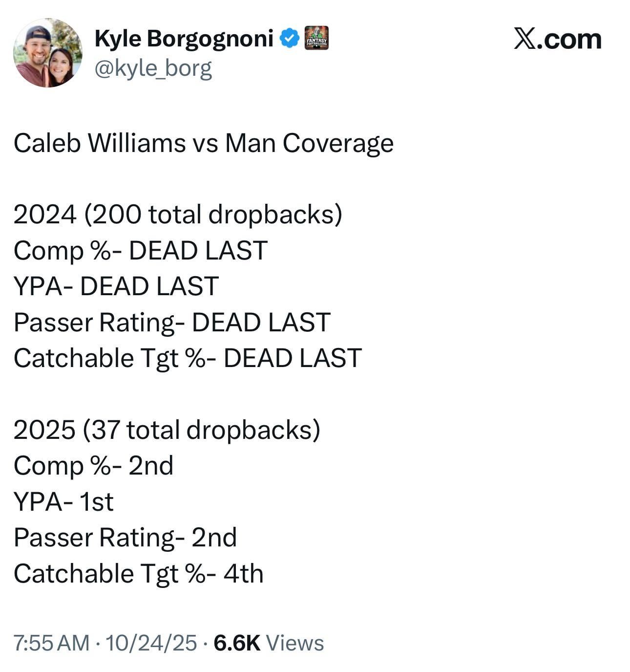This screenshot has height=672, width=630.
Task: Click 'Catchable Tgt %- DEAD LAST' line
Action: click(x=188, y=358)
